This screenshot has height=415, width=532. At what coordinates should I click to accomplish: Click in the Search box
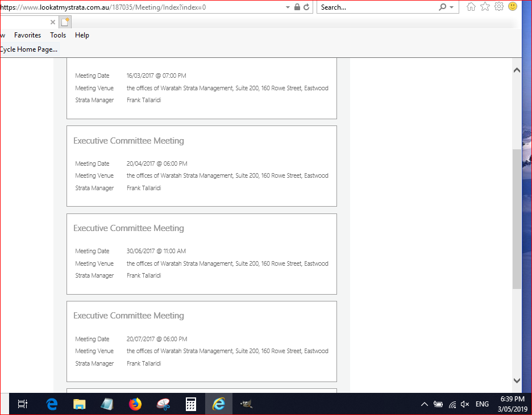tap(379, 7)
